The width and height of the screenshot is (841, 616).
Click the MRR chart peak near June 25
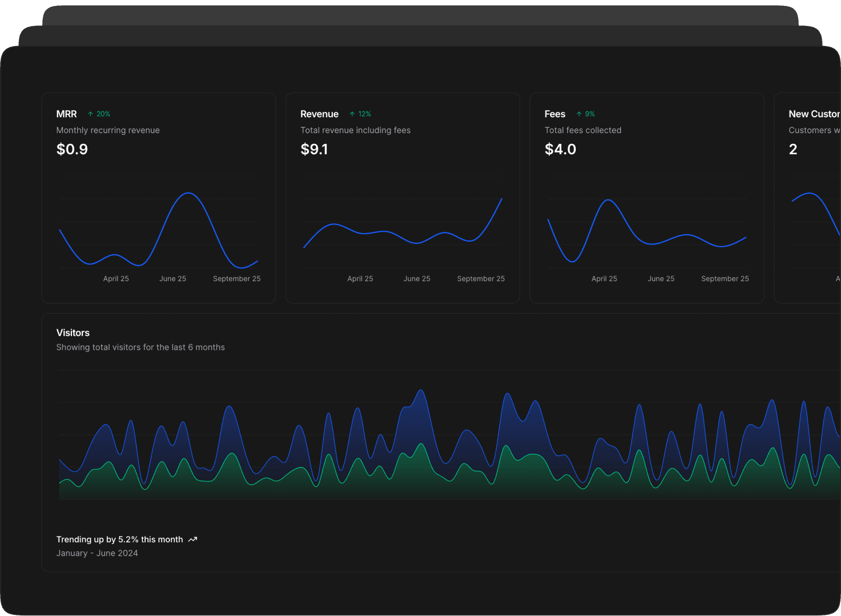(x=188, y=193)
